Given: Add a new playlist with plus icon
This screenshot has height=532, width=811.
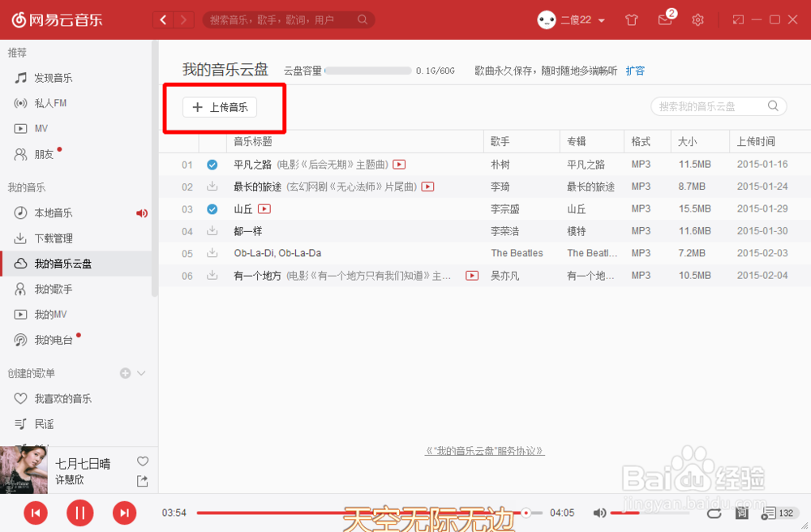Looking at the screenshot, I should coord(125,373).
